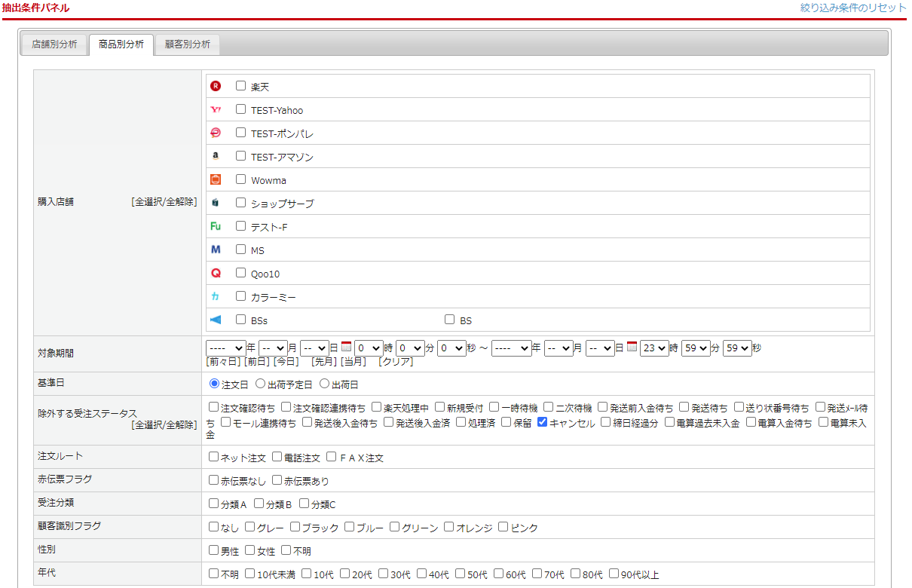Check the 90代以上 age checkbox

coord(614,574)
